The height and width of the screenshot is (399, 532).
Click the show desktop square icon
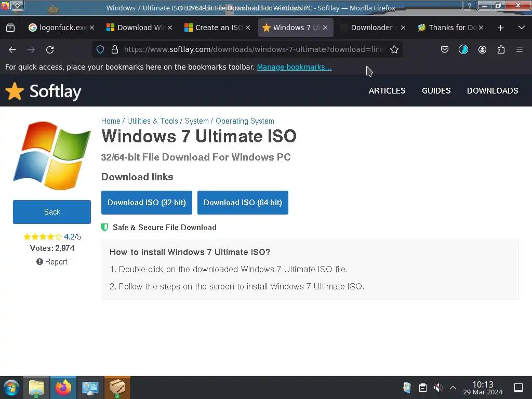click(518, 388)
